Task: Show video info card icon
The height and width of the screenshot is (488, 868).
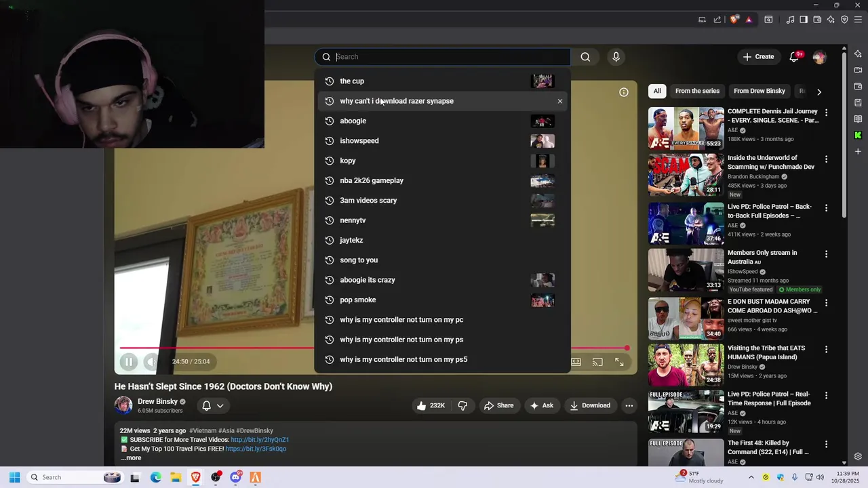Action: (x=624, y=92)
